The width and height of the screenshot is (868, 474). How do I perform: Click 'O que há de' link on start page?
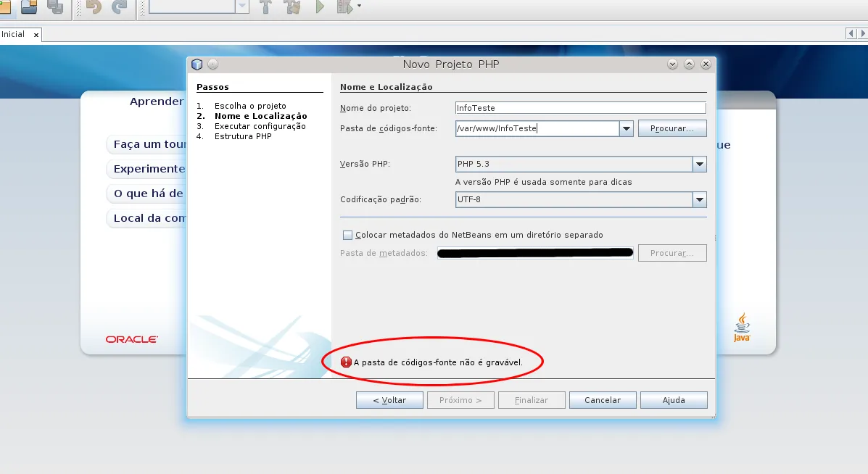tap(148, 194)
